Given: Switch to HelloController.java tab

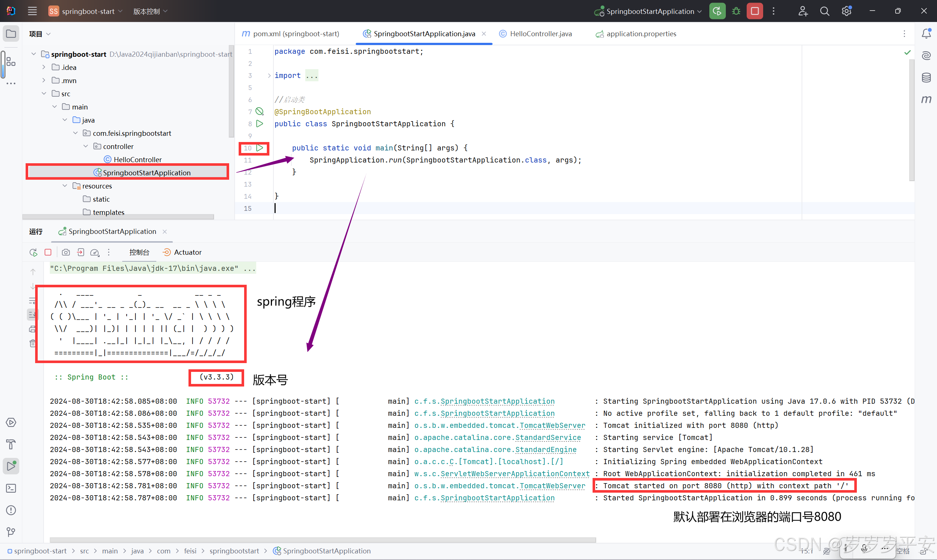Looking at the screenshot, I should [535, 34].
